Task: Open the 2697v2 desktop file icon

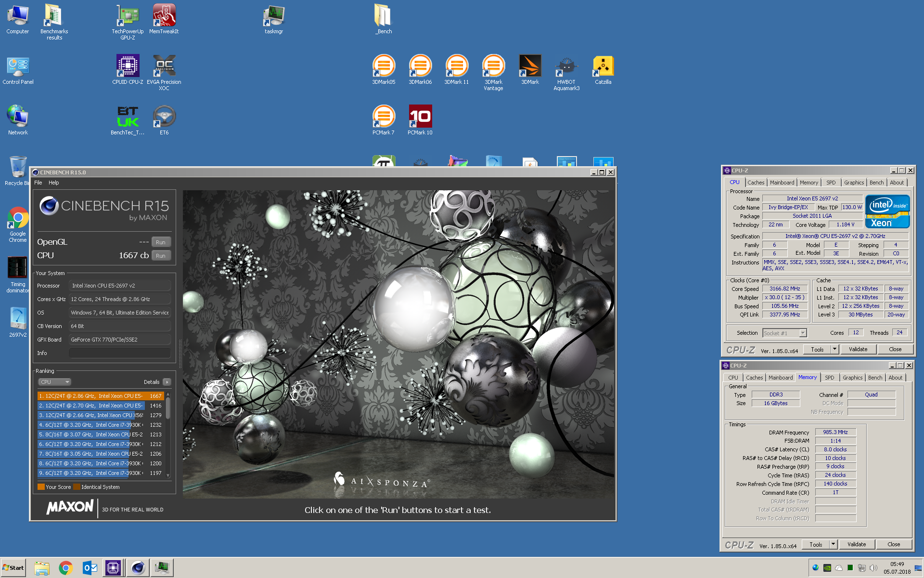Action: pyautogui.click(x=18, y=322)
